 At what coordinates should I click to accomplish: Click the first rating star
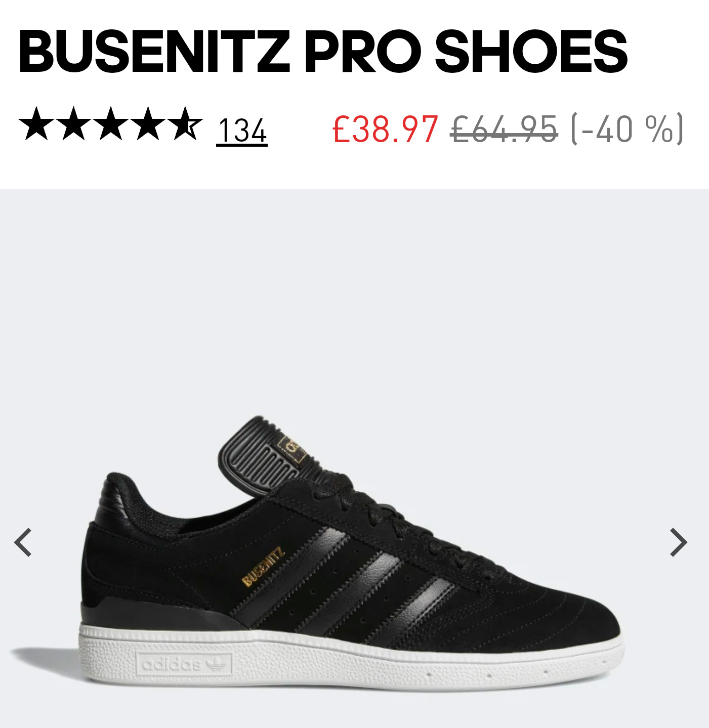tap(36, 123)
